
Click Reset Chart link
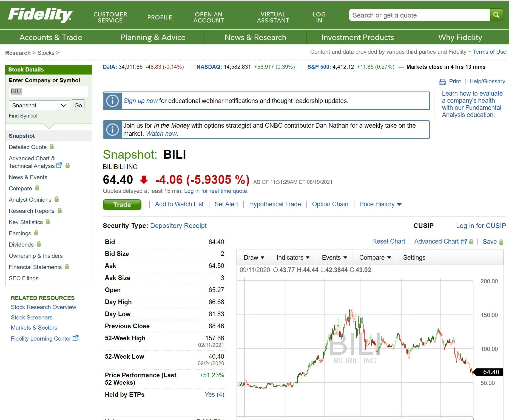(x=388, y=241)
